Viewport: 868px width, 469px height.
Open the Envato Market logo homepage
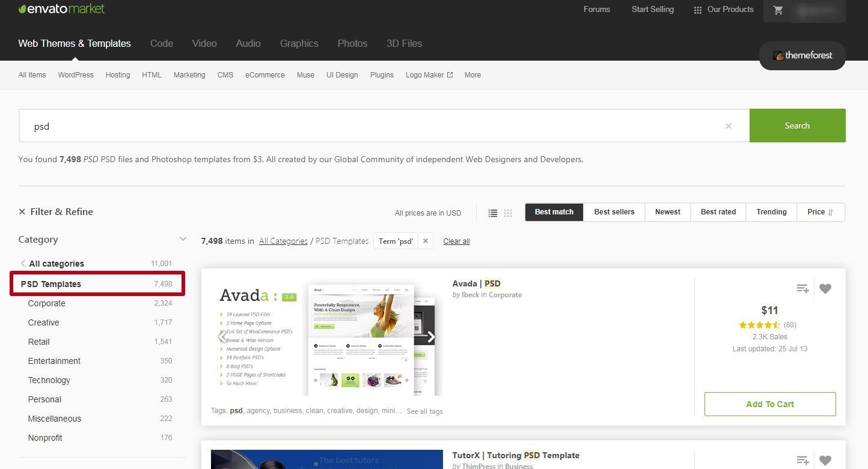[x=61, y=9]
